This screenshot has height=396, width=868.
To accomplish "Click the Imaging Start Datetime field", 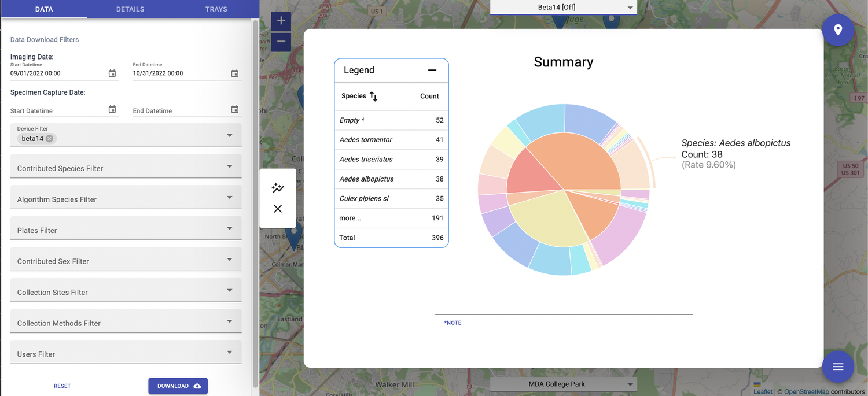I will pyautogui.click(x=58, y=73).
